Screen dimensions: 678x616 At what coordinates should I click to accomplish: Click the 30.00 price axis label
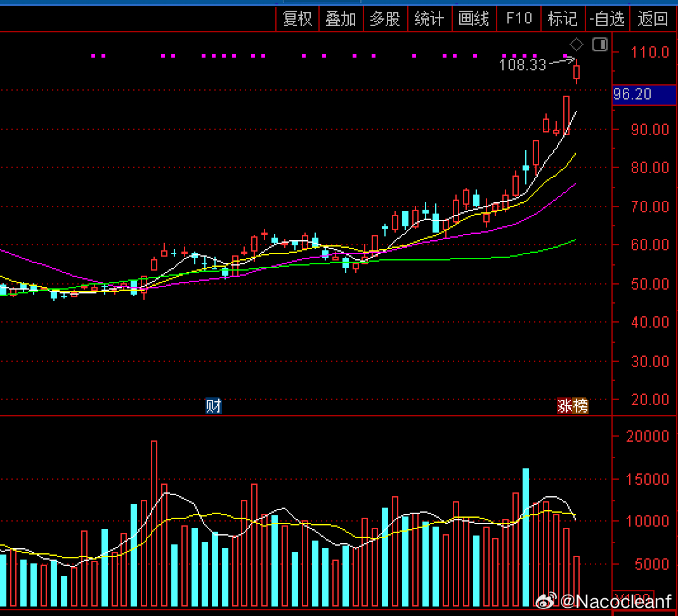(650, 361)
